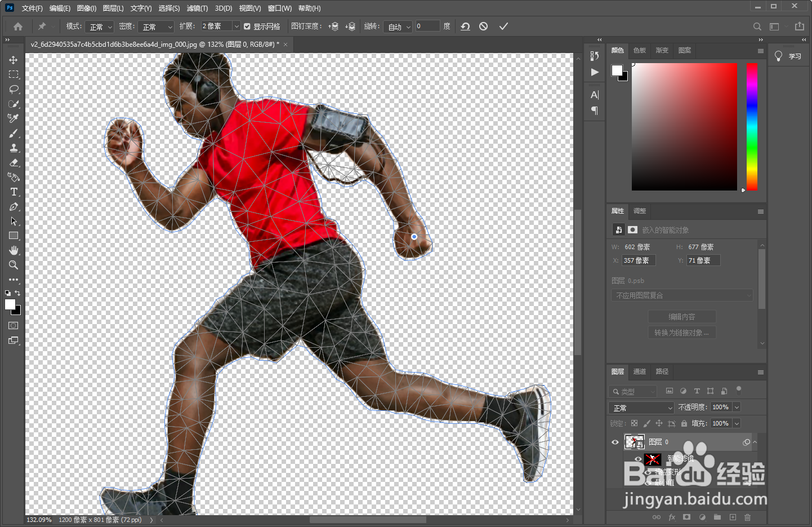Open the 旋转 自动 dropdown

[399, 26]
